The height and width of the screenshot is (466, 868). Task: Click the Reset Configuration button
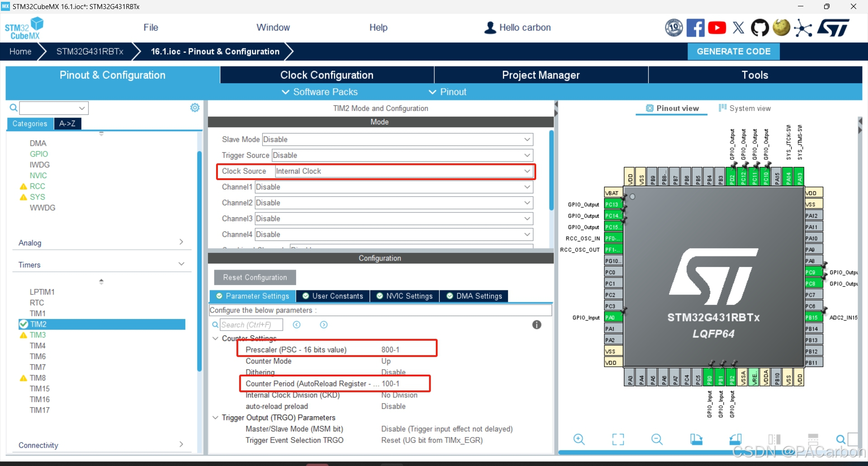[x=255, y=277]
